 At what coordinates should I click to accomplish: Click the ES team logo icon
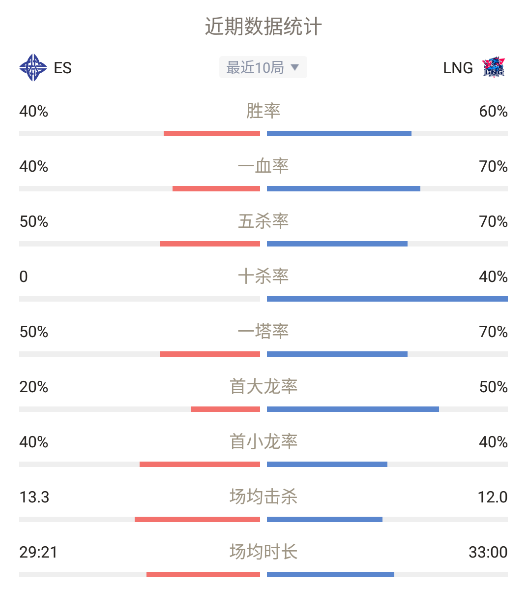click(33, 68)
